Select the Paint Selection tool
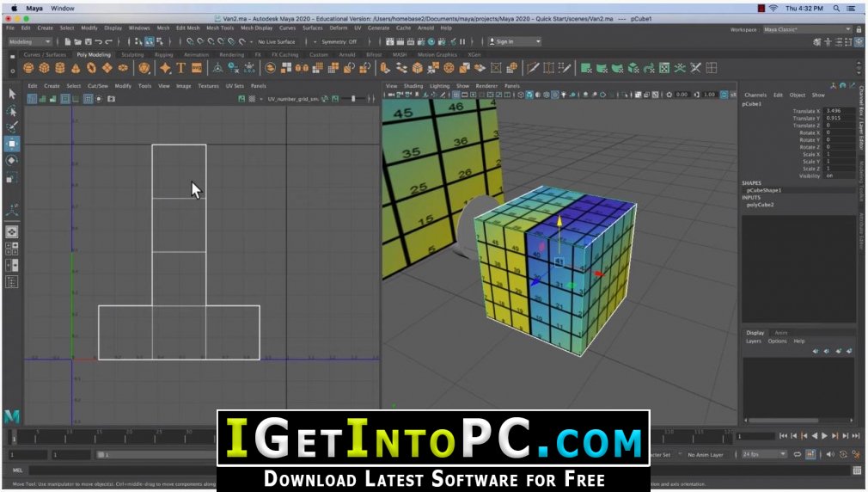Viewport: 868px width, 492px height. tap(12, 127)
